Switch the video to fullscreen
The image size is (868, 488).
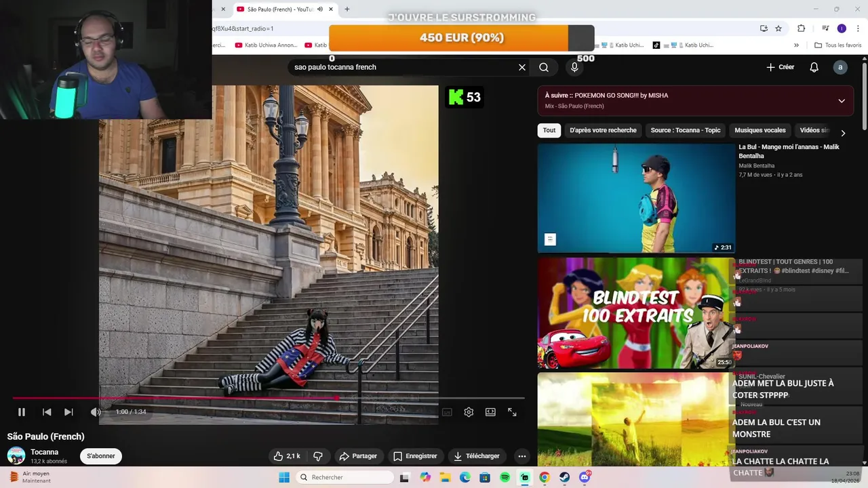(512, 412)
